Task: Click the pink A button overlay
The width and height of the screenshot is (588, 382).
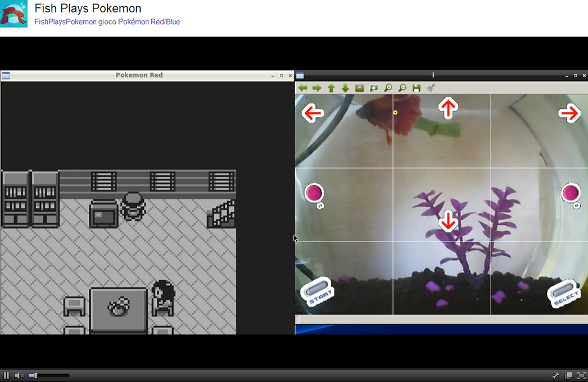Action: [x=314, y=193]
